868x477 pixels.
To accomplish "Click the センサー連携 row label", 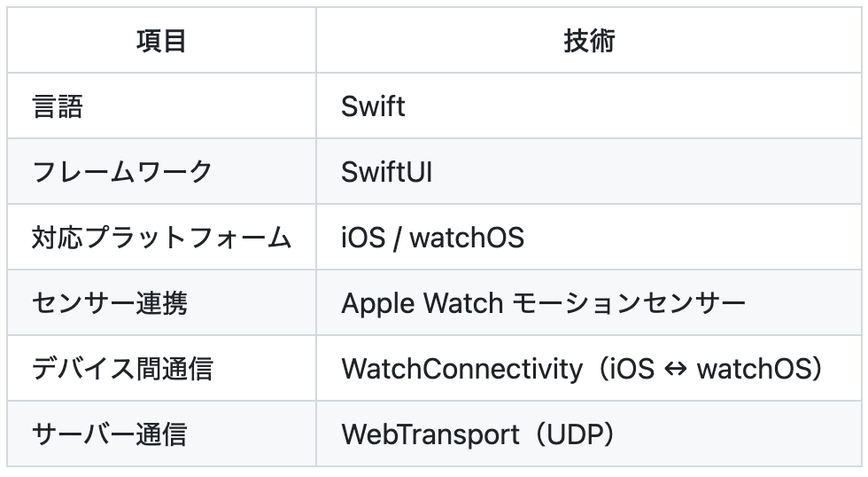I will [x=109, y=303].
